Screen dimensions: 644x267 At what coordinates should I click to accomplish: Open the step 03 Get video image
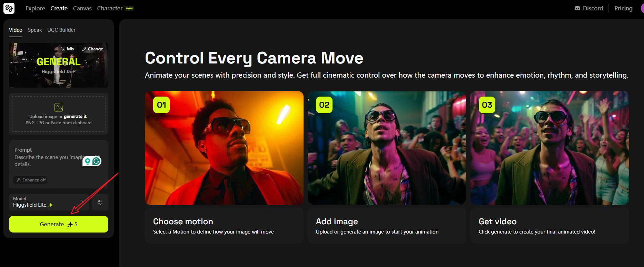tap(550, 148)
